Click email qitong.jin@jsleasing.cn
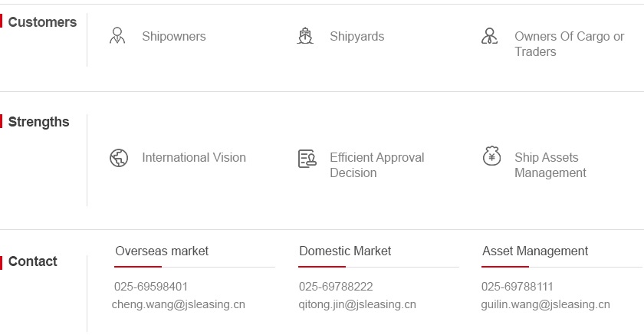644x335 pixels. pyautogui.click(x=357, y=304)
